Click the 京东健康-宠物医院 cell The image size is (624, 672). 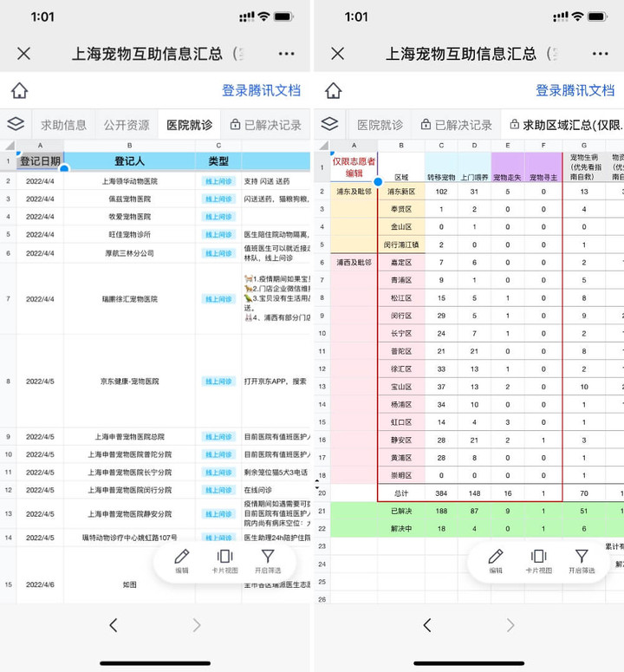pos(129,381)
